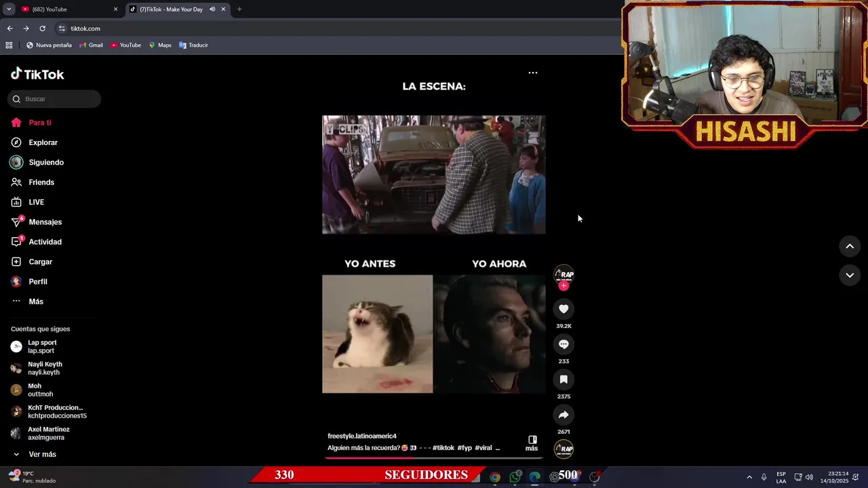The width and height of the screenshot is (868, 488).
Task: Close the YouTube tab
Action: (x=115, y=9)
